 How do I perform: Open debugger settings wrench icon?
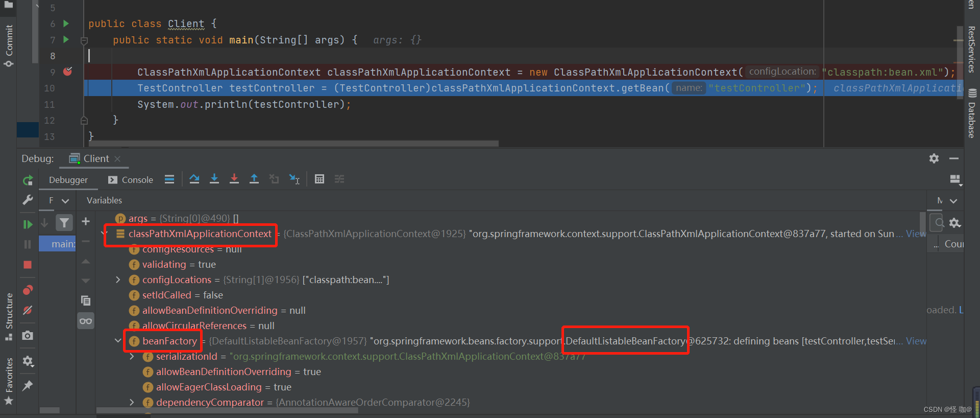coord(28,200)
